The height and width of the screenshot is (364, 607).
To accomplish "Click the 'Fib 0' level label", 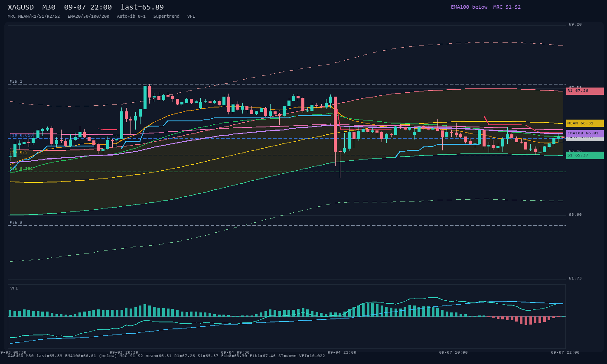I will click(16, 223).
